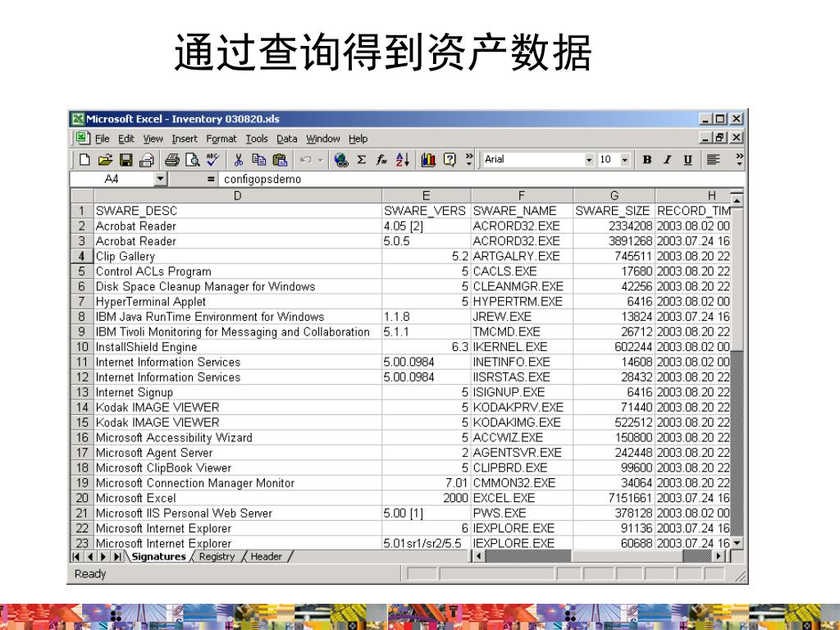Select the TMCMD.EXE cell
The width and height of the screenshot is (840, 630).
pyautogui.click(x=522, y=331)
